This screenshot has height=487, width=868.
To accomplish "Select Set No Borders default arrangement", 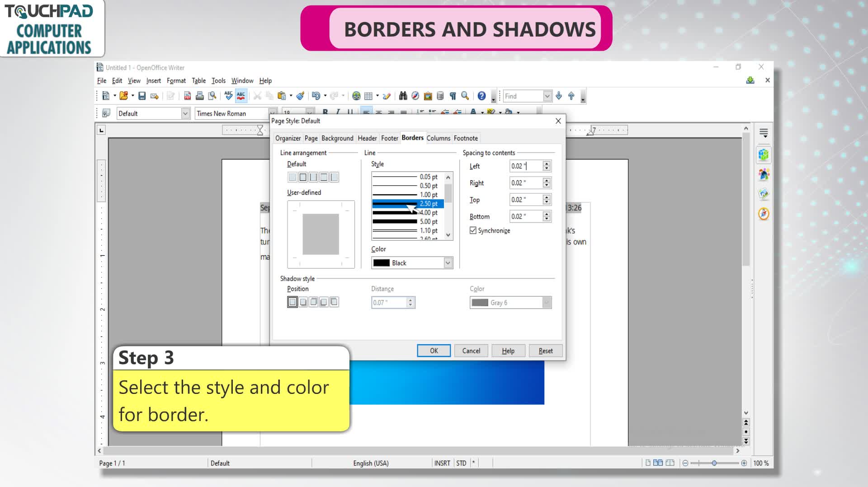I will (x=292, y=177).
